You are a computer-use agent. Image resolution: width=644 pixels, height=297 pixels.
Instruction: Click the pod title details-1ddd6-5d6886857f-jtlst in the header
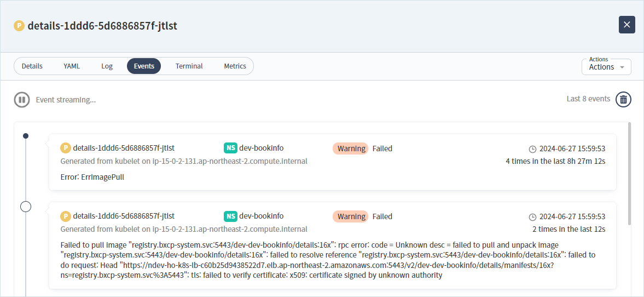[102, 26]
